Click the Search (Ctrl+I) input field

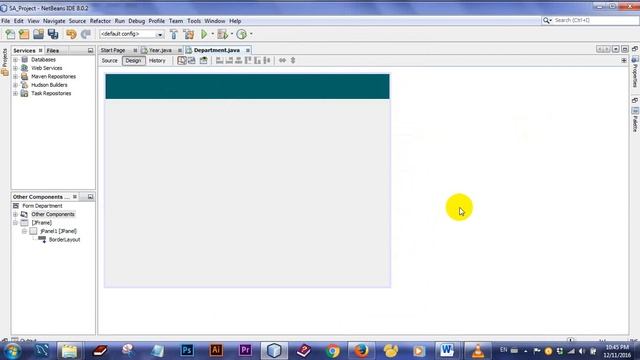click(x=594, y=20)
